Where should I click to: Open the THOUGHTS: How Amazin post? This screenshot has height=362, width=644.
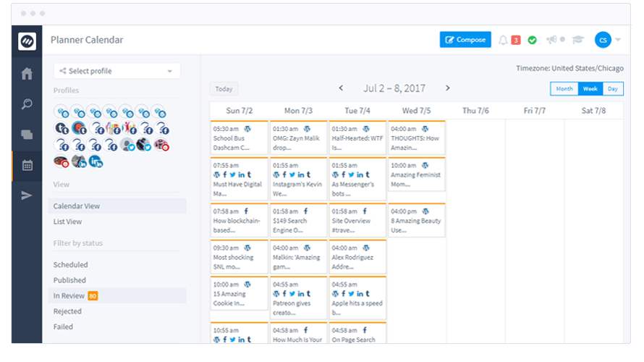[x=417, y=138]
